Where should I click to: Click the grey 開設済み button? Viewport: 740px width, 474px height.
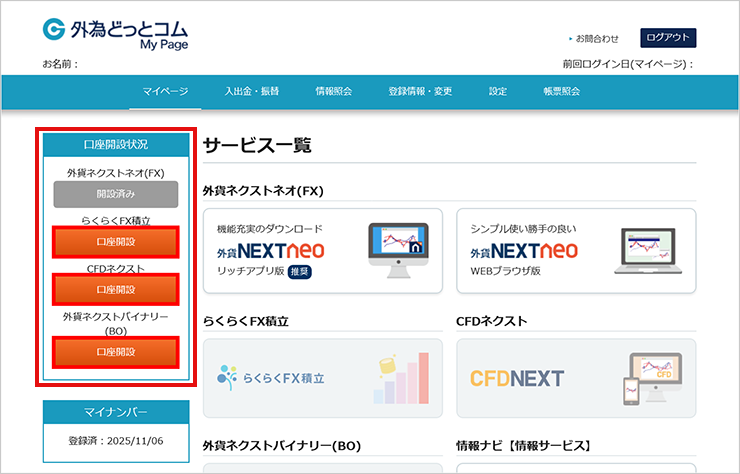pyautogui.click(x=116, y=194)
